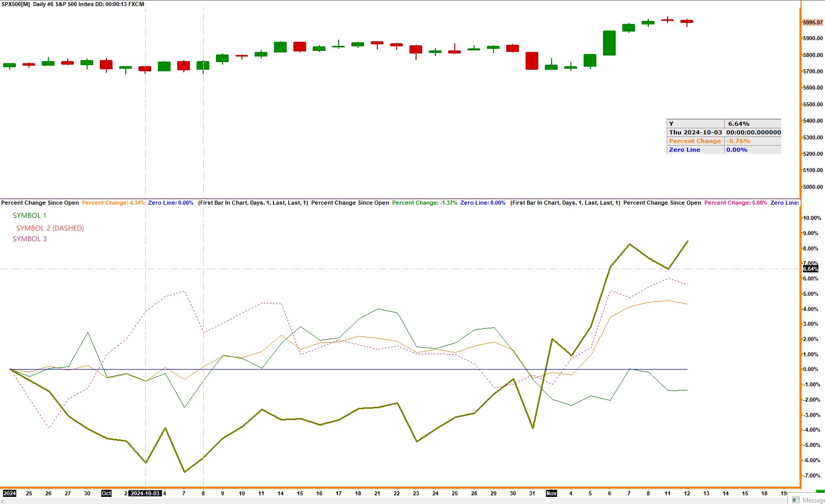Click the scroll-left arrow at chart bottom
825x504 pixels.
pyautogui.click(x=2, y=501)
